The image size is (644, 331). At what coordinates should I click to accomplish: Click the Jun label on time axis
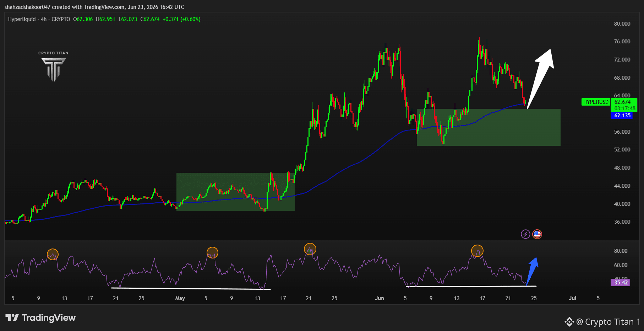pyautogui.click(x=380, y=298)
